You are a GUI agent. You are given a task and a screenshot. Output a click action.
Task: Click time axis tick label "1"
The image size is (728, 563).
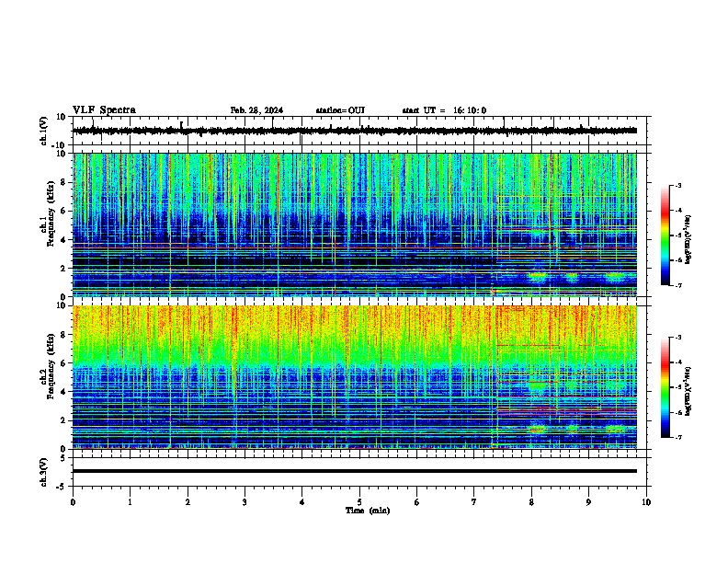[x=130, y=502]
